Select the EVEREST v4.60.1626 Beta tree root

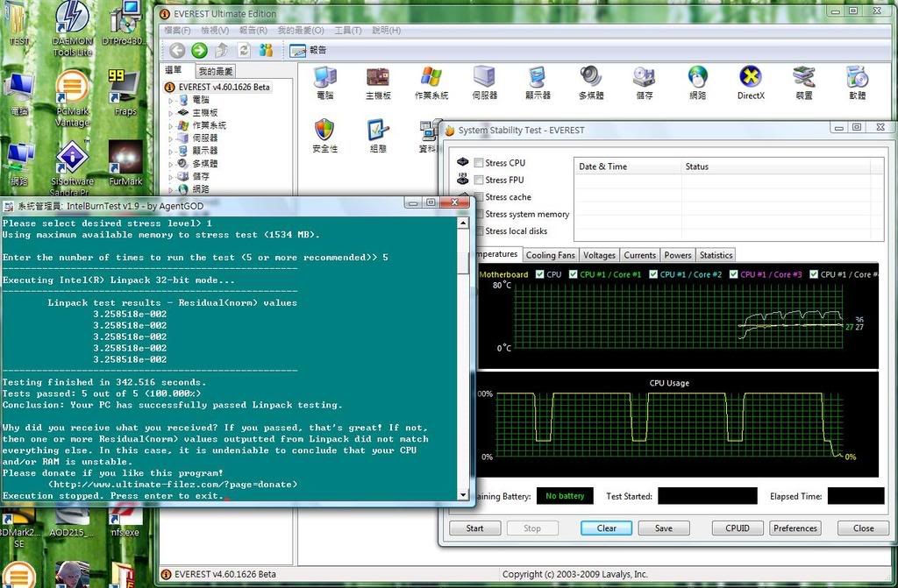pos(217,87)
